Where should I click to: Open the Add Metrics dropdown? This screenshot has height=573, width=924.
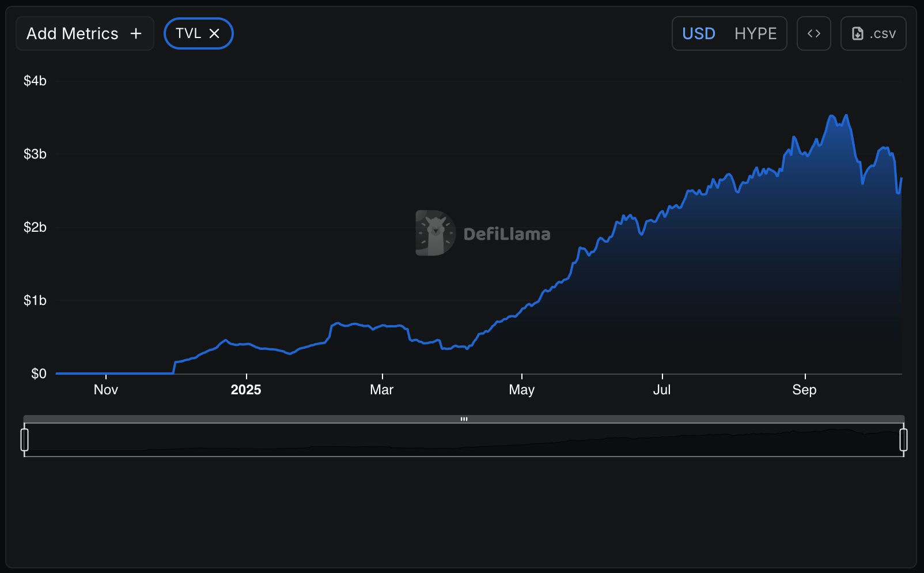click(x=73, y=34)
